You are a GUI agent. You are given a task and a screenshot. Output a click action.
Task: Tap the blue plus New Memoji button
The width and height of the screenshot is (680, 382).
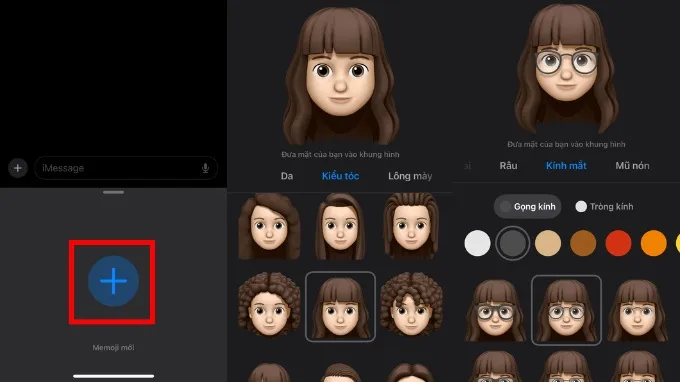pos(113,281)
